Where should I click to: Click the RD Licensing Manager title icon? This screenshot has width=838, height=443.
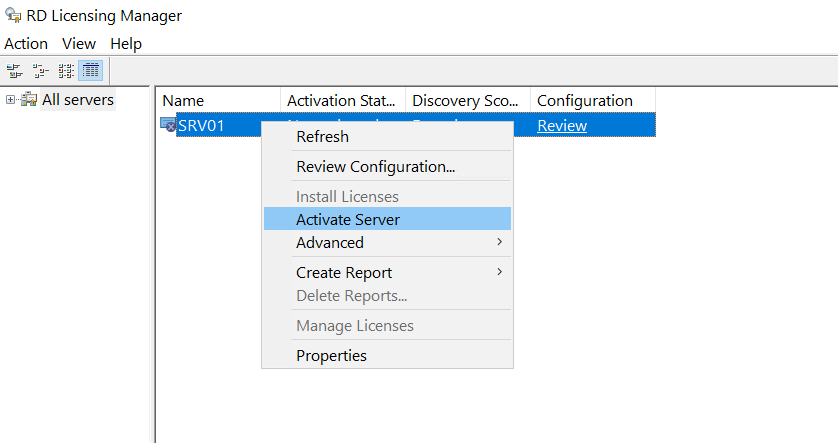(x=13, y=15)
